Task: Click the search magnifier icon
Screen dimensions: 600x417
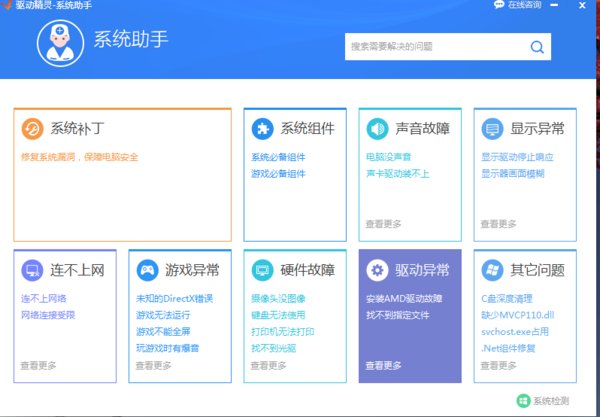Action: pyautogui.click(x=537, y=47)
